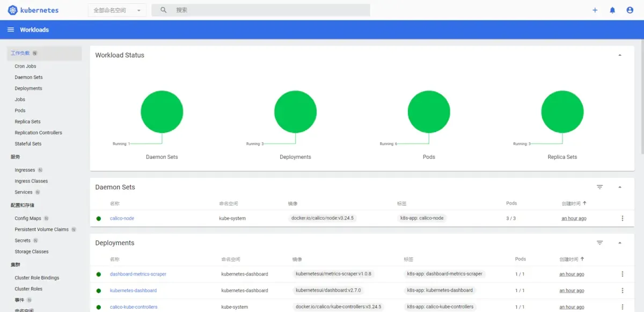Go to Pods in the sidebar
This screenshot has height=312, width=644.
pyautogui.click(x=20, y=111)
